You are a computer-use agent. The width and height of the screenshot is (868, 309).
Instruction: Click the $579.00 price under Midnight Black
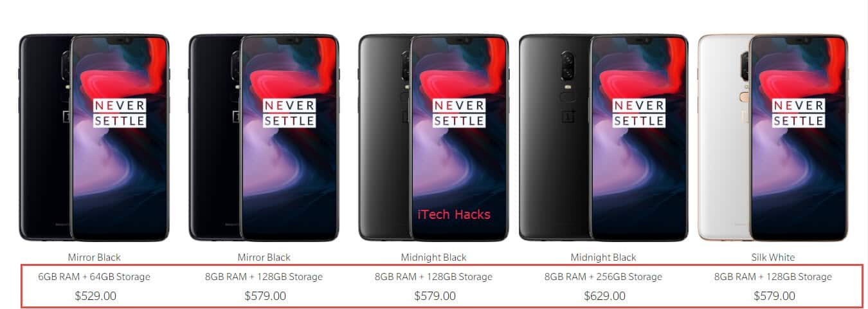tap(435, 296)
